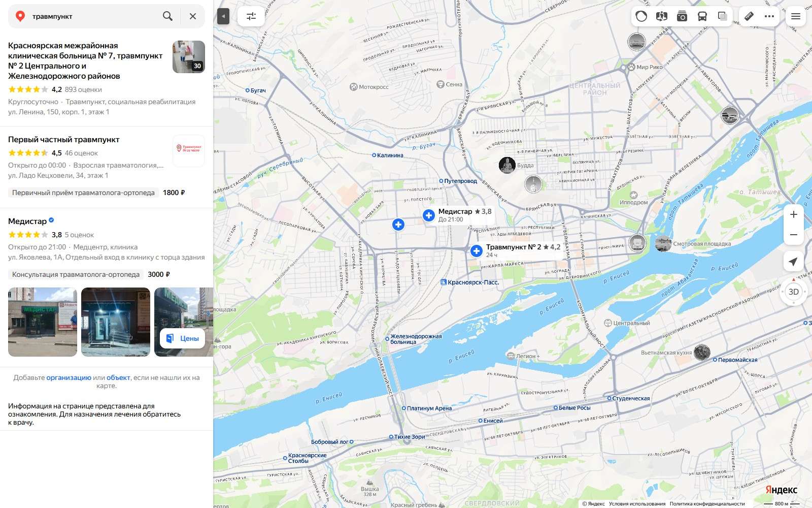Click the Яндекс logo on the map

781,490
